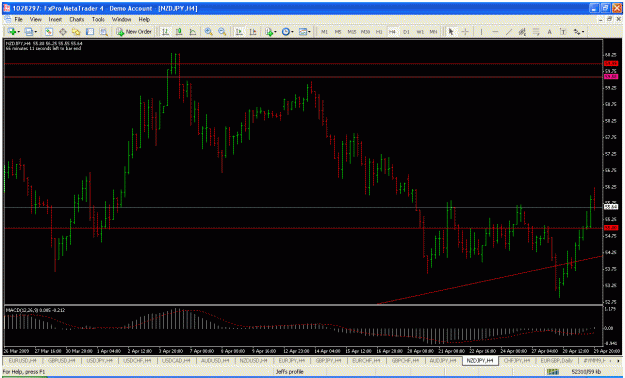Screen dimensions: 625x378
Task: Switch to Candlesticks display
Action: (179, 32)
